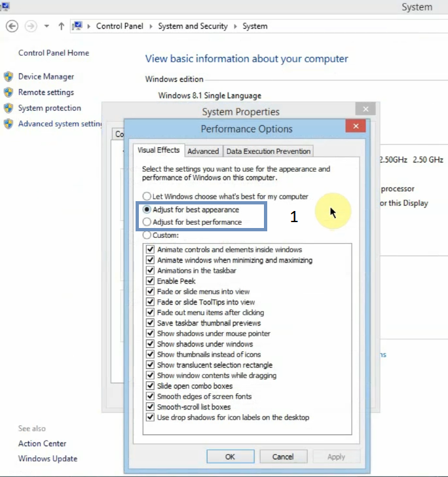Uncheck Use drop shadows for icon labels
The height and width of the screenshot is (477, 448).
(x=150, y=417)
